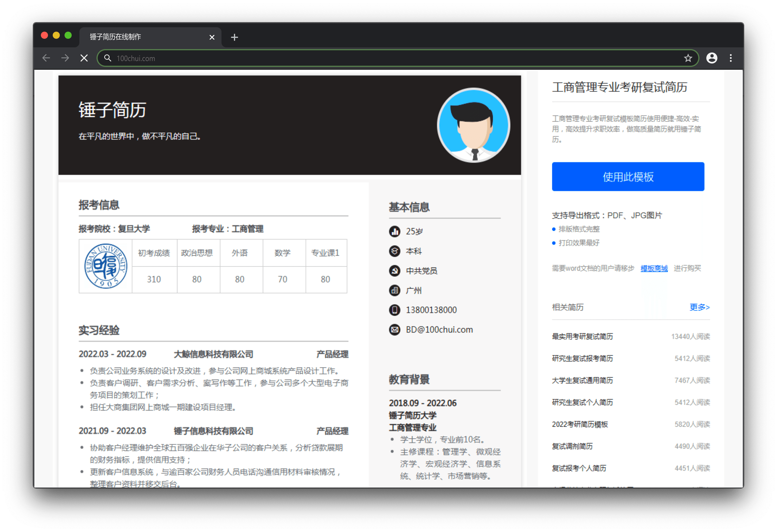Viewport: 777px width, 532px height.
Task: Click the BD@100chui.com email text
Action: click(x=439, y=330)
